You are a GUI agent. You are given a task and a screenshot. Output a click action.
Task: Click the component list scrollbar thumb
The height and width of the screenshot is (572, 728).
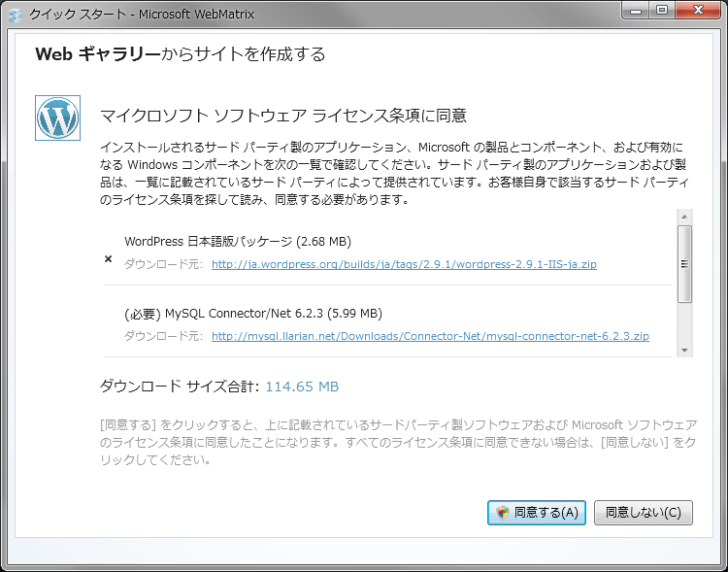pos(684,264)
